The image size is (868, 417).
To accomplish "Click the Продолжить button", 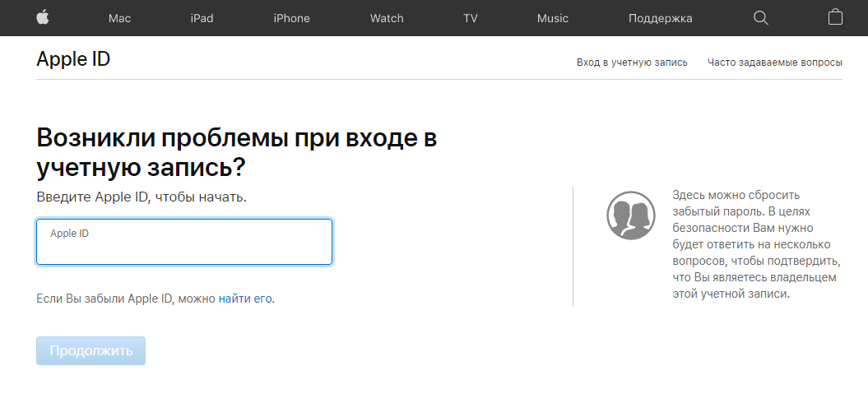I will pos(91,350).
